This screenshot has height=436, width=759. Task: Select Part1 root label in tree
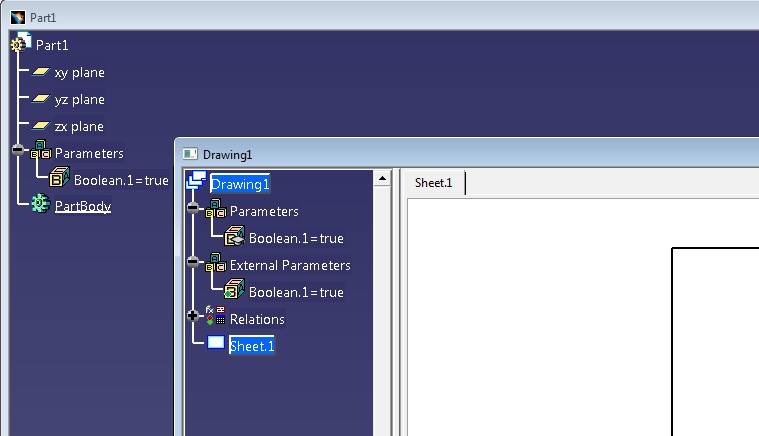52,45
